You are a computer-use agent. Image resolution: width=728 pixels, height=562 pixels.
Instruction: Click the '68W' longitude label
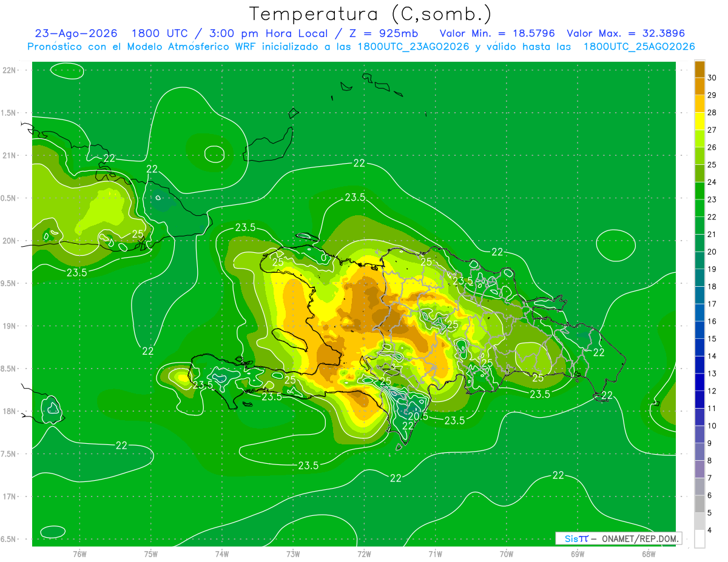pos(649,554)
